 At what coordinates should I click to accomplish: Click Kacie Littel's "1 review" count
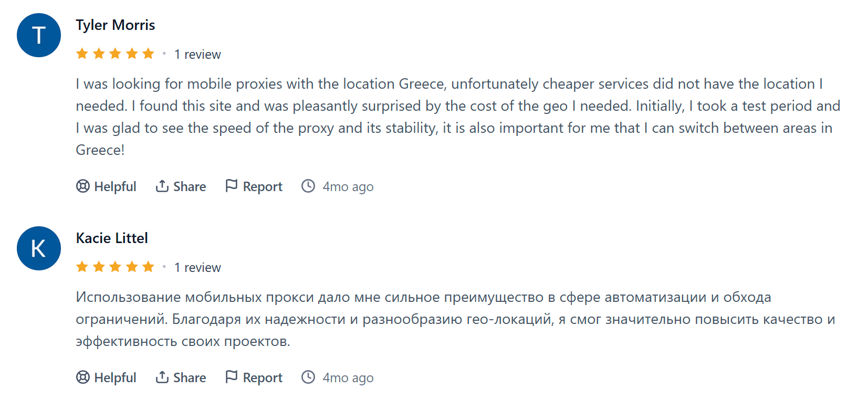pos(197,268)
